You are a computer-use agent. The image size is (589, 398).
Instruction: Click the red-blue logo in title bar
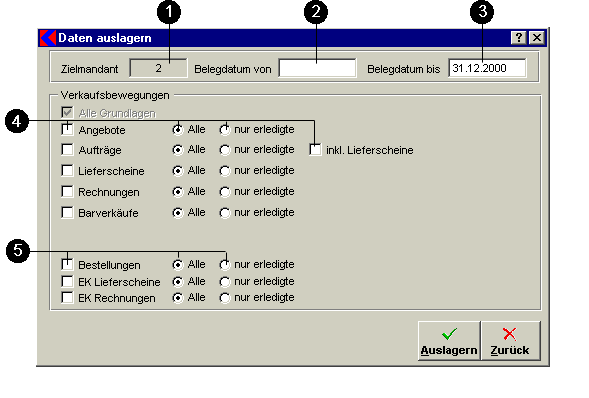(48, 38)
